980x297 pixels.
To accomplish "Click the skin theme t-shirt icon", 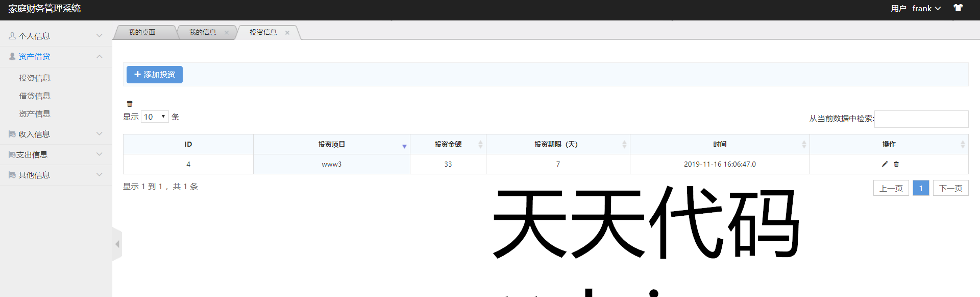I will (958, 8).
